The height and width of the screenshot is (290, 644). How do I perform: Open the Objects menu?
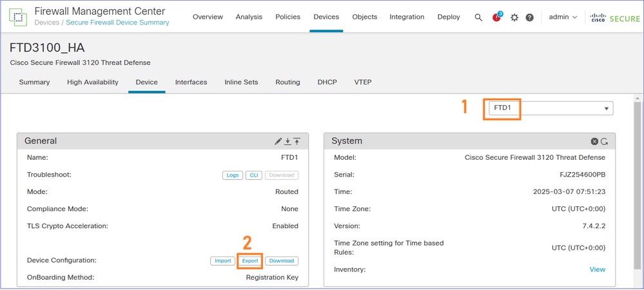[365, 17]
